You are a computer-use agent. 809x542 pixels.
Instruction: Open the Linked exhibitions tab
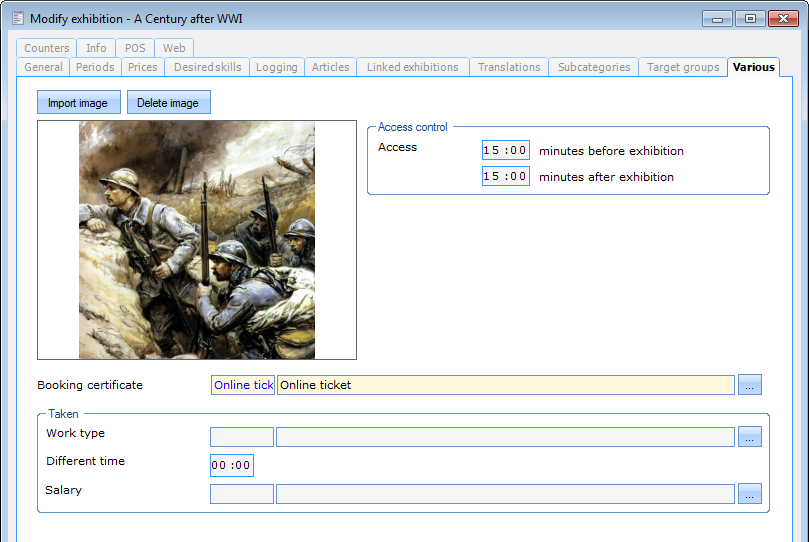(x=412, y=67)
